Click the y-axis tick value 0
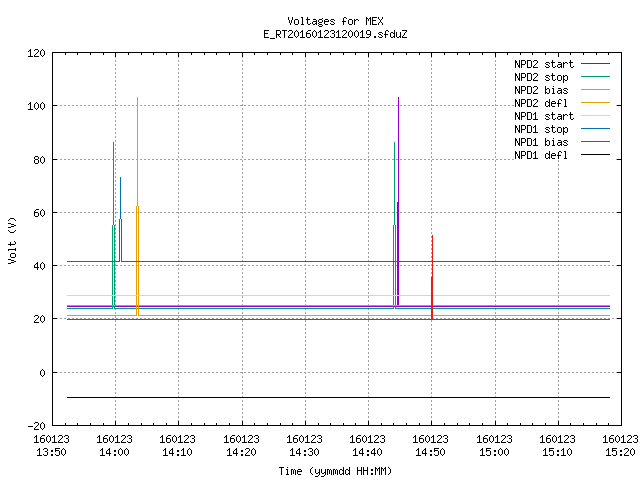The image size is (640, 480). tap(42, 373)
